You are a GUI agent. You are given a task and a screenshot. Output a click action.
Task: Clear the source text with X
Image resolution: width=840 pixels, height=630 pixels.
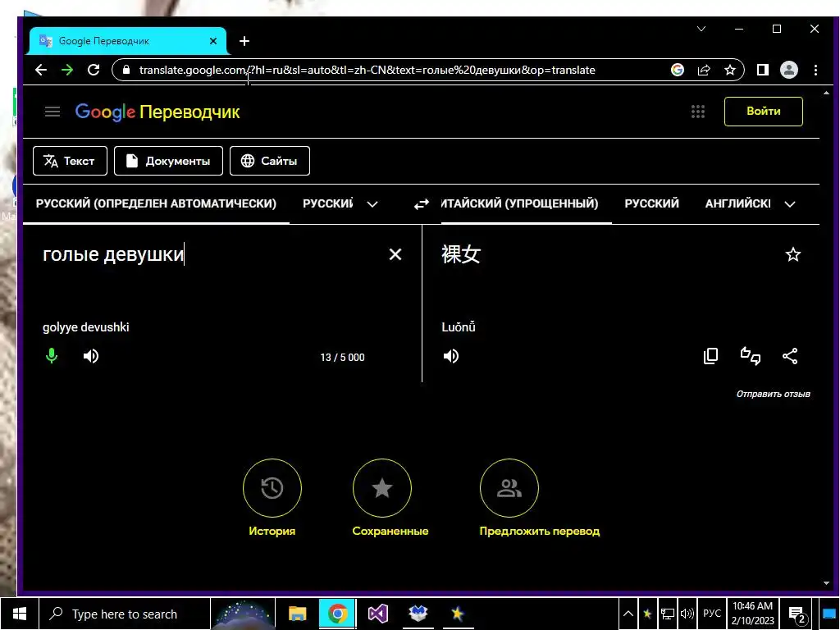point(395,254)
